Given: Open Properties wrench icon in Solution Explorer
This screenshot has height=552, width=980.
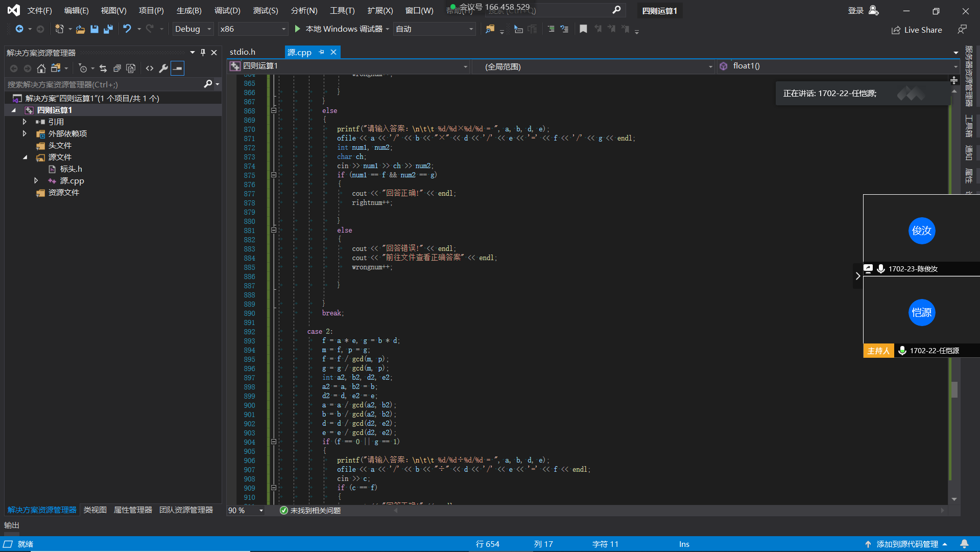Looking at the screenshot, I should tap(163, 68).
